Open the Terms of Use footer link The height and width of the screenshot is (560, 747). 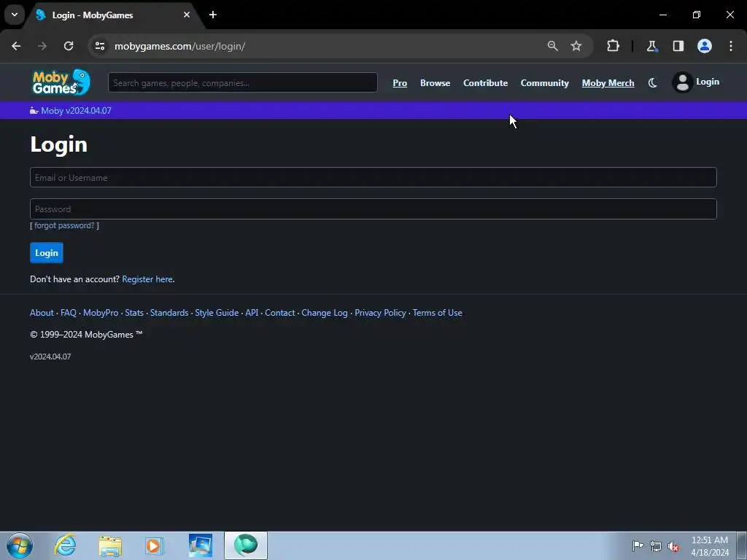pyautogui.click(x=438, y=312)
